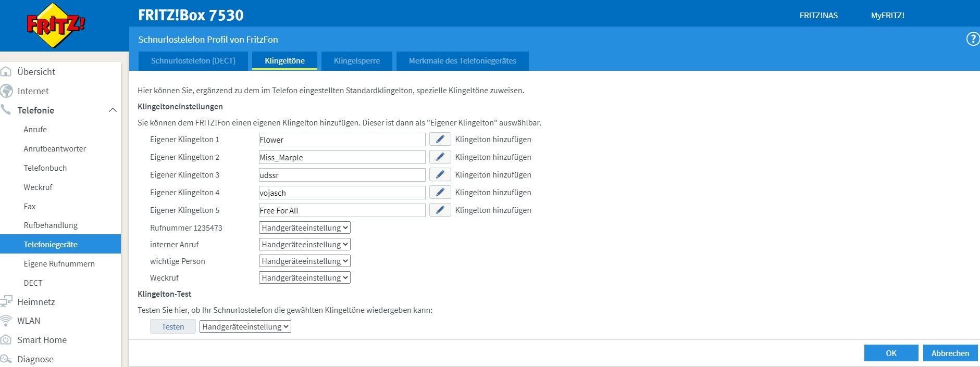Open the Weckruf ringtone dropdown
980x367 pixels.
(x=304, y=278)
